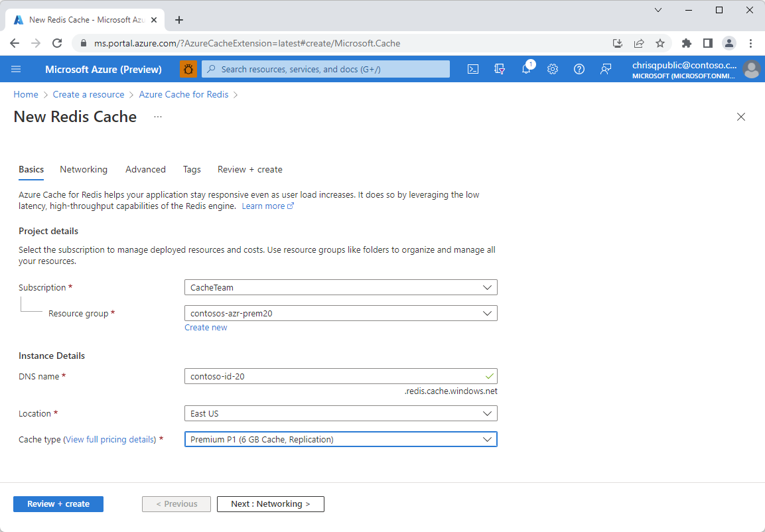Image resolution: width=765 pixels, height=532 pixels.
Task: Switch to the Advanced tab
Action: [145, 169]
